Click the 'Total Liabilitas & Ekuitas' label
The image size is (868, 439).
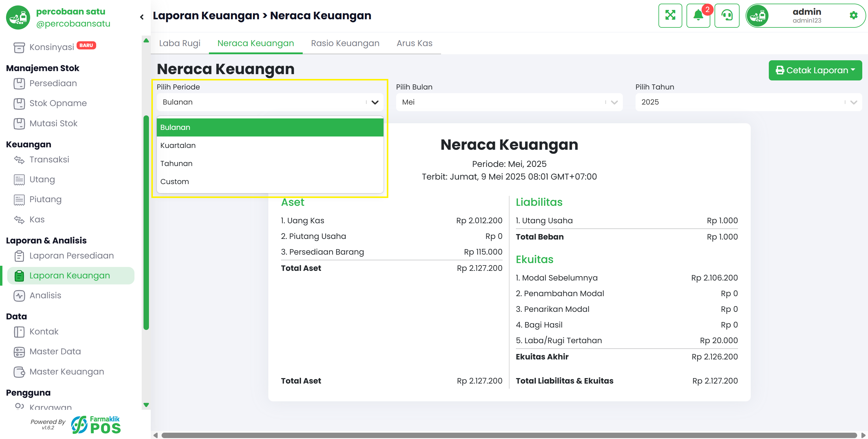click(564, 381)
